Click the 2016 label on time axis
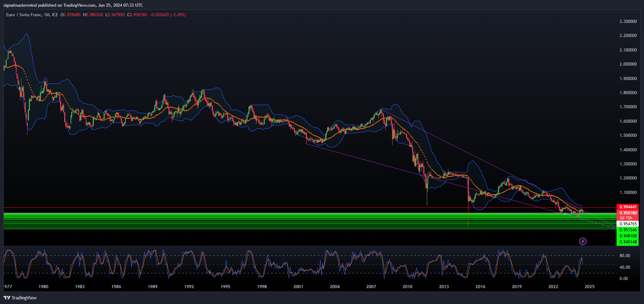644x304 pixels. tap(480, 287)
